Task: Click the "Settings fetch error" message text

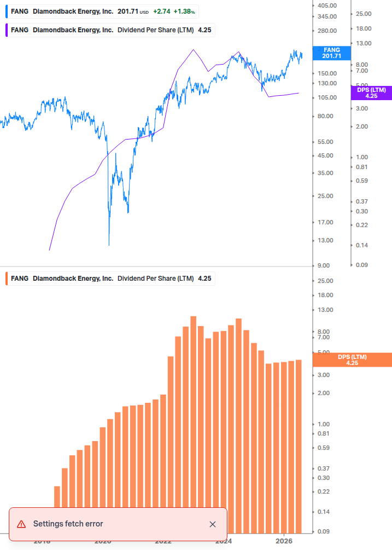Action: pos(68,524)
